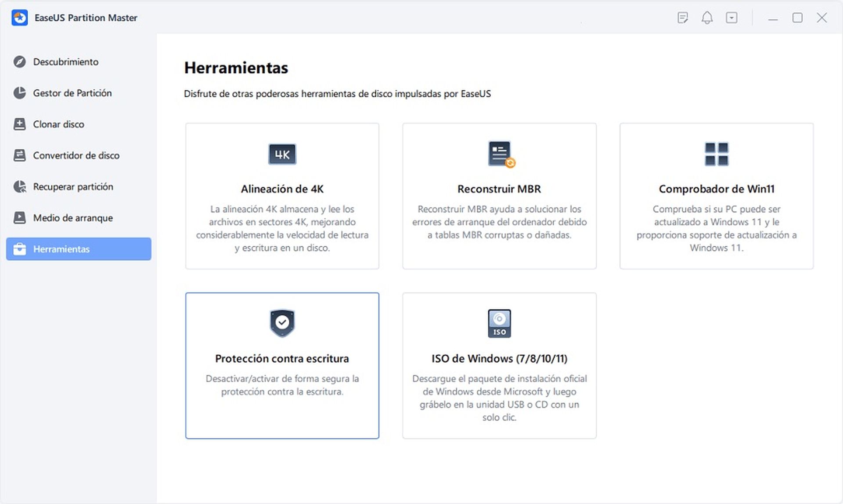Open the Reconstruir MBR card
The height and width of the screenshot is (504, 843).
click(499, 196)
